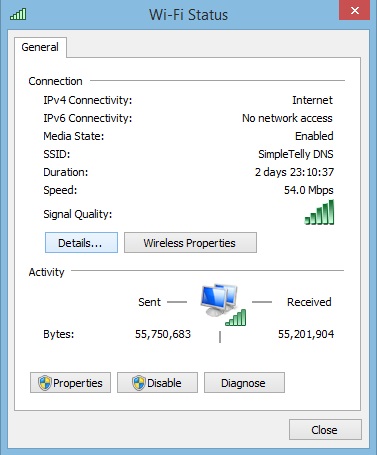This screenshot has height=455, width=377.
Task: Click the Received bytes value 55,201,904
Action: pyautogui.click(x=306, y=334)
